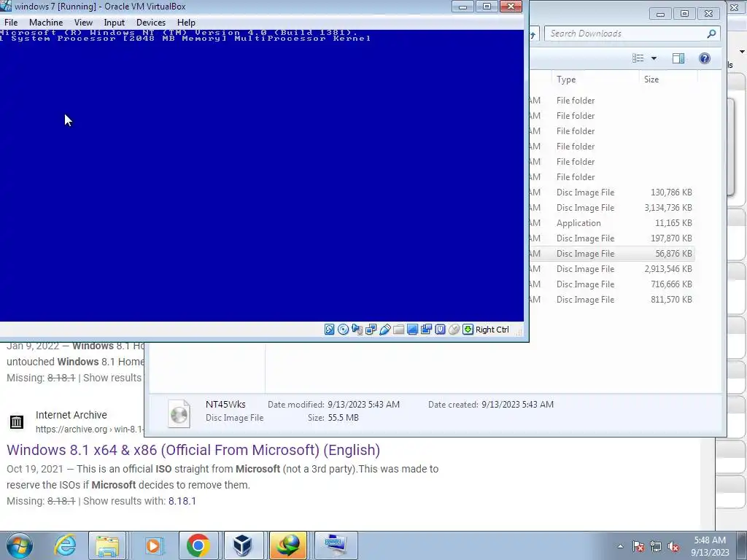Switch to Google Chrome on the taskbar
This screenshot has height=560, width=747.
coord(198,545)
